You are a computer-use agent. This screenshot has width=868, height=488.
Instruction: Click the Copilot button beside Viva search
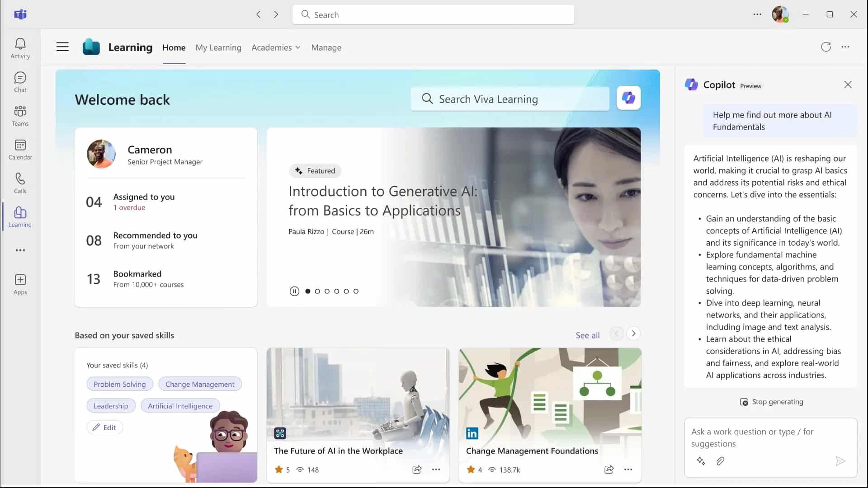(x=628, y=98)
